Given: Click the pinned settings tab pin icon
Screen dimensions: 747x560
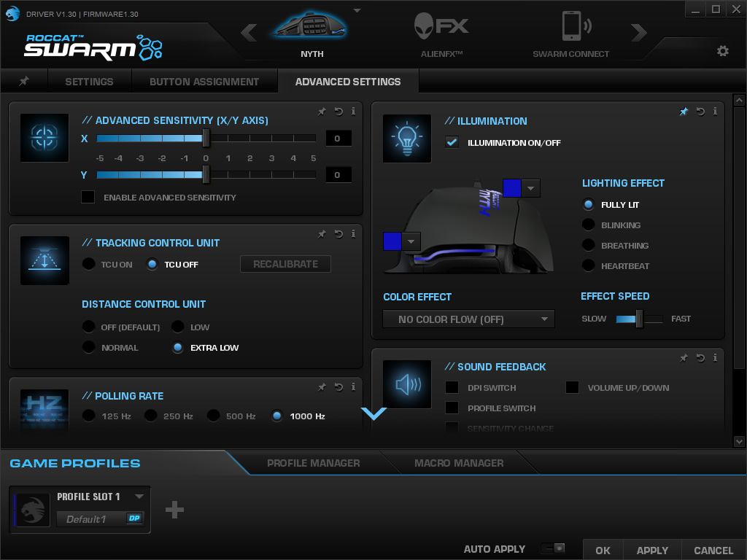Looking at the screenshot, I should pos(24,81).
